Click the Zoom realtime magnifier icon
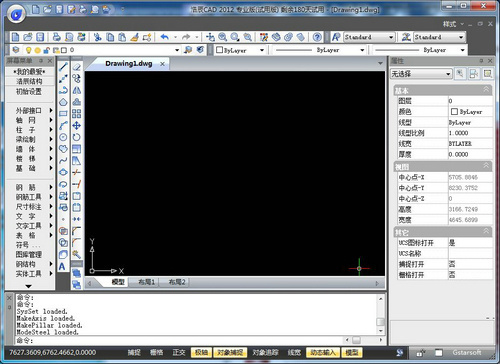 pos(222,37)
